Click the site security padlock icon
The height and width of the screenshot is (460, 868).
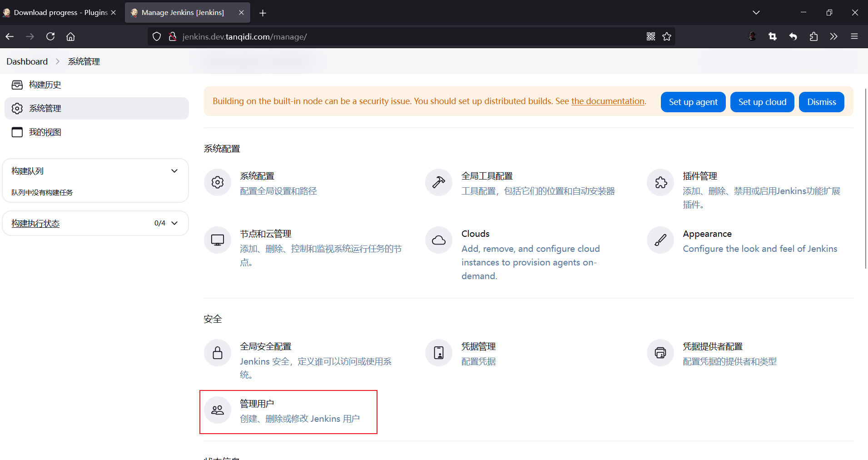pyautogui.click(x=173, y=36)
